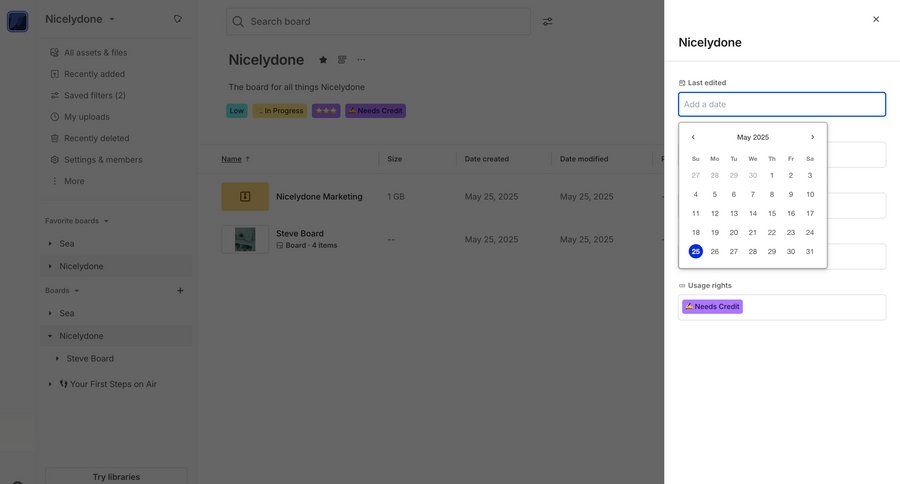The height and width of the screenshot is (484, 900).
Task: Click the Try libraries button
Action: pos(116,477)
